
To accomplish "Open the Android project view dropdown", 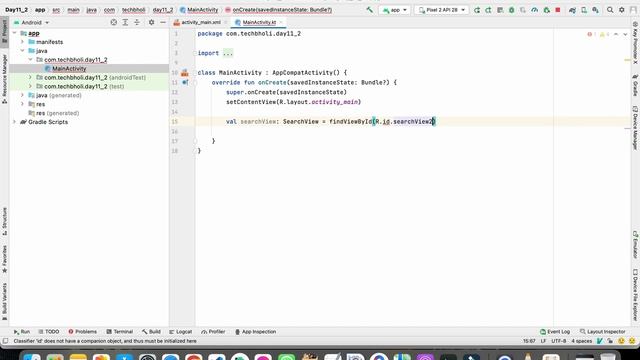I will [x=32, y=22].
